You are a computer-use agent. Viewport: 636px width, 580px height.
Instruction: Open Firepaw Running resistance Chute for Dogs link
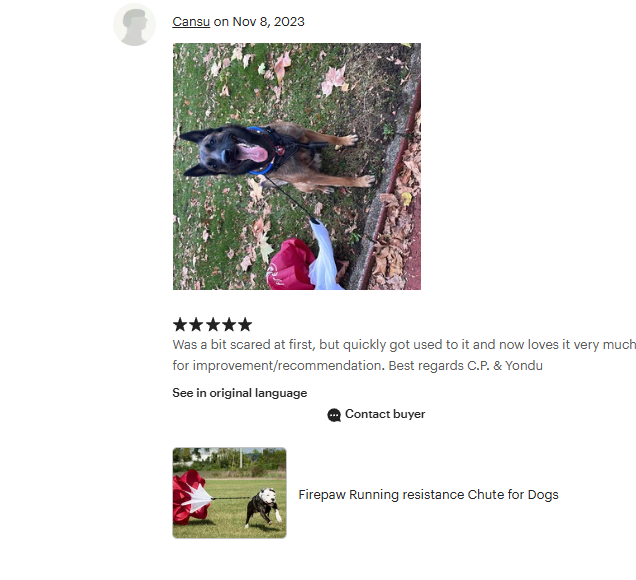click(x=428, y=495)
